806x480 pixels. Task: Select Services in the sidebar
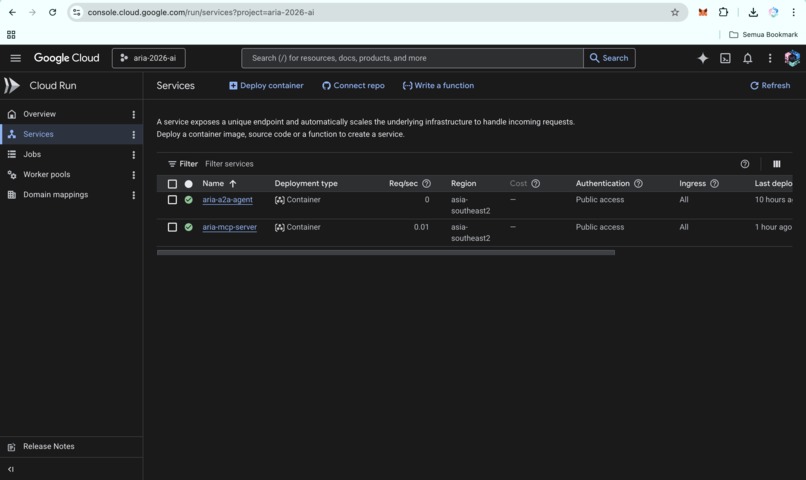pos(38,134)
